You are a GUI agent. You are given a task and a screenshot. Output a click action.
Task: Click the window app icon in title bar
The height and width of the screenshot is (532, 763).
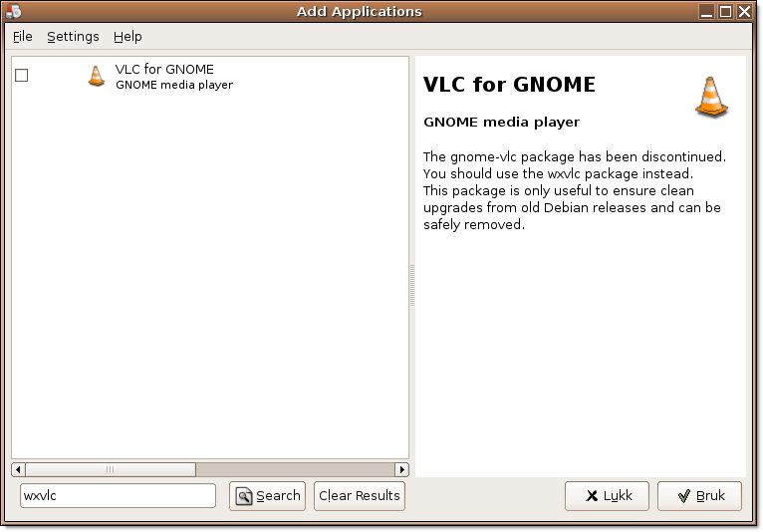(x=14, y=11)
